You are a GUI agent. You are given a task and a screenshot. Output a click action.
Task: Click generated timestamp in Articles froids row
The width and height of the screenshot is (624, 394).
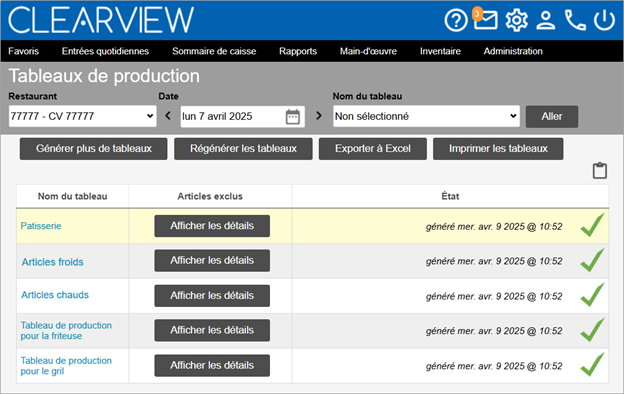[x=494, y=261]
